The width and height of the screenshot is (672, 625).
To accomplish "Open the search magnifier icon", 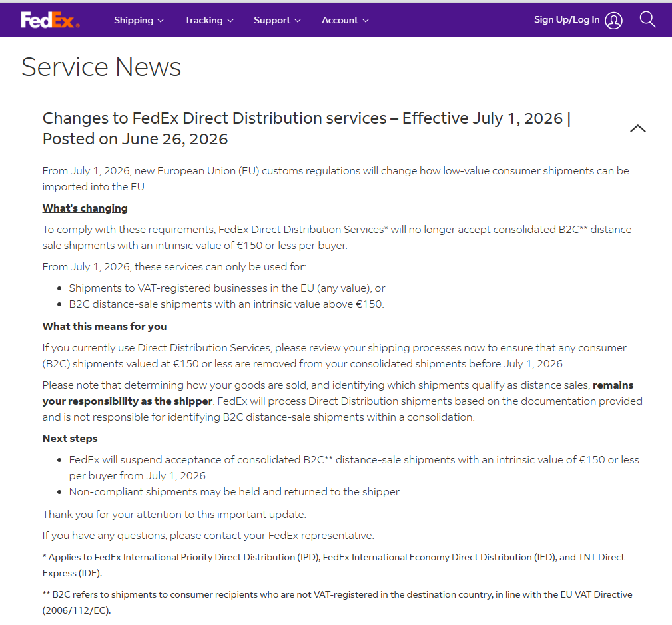I will (647, 20).
